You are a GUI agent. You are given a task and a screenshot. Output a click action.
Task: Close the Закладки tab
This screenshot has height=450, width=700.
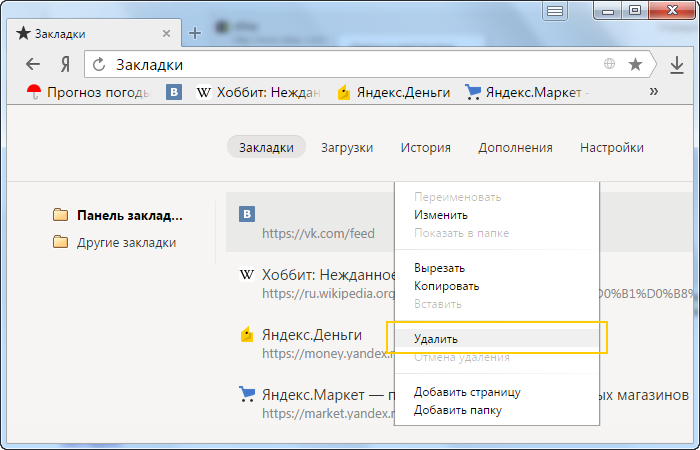167,33
